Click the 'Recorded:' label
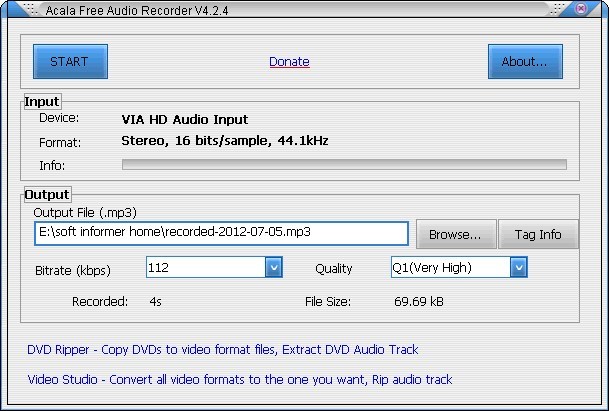The height and width of the screenshot is (411, 609). point(100,301)
